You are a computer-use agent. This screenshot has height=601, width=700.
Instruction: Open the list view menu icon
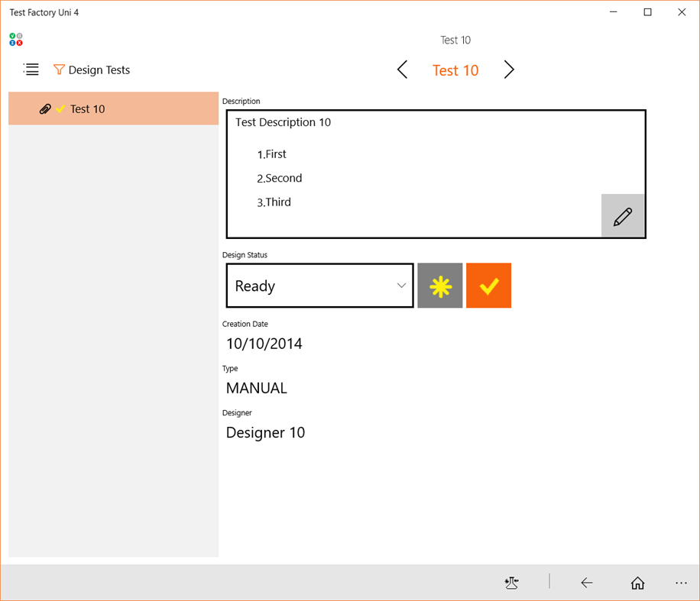(x=31, y=69)
